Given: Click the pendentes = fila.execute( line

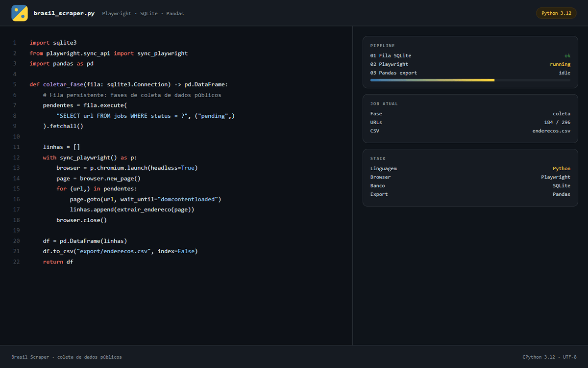Looking at the screenshot, I should [x=85, y=105].
